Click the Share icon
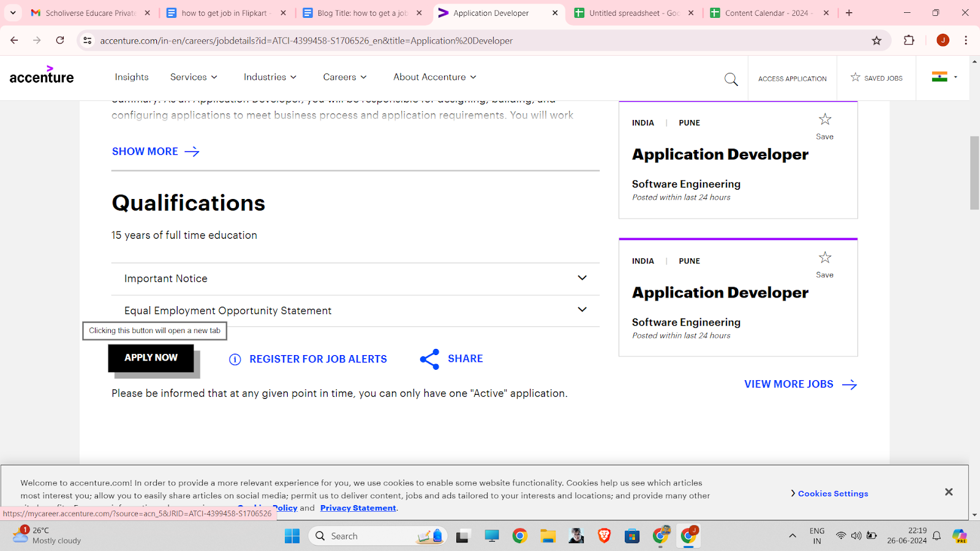This screenshot has height=551, width=980. 429,359
